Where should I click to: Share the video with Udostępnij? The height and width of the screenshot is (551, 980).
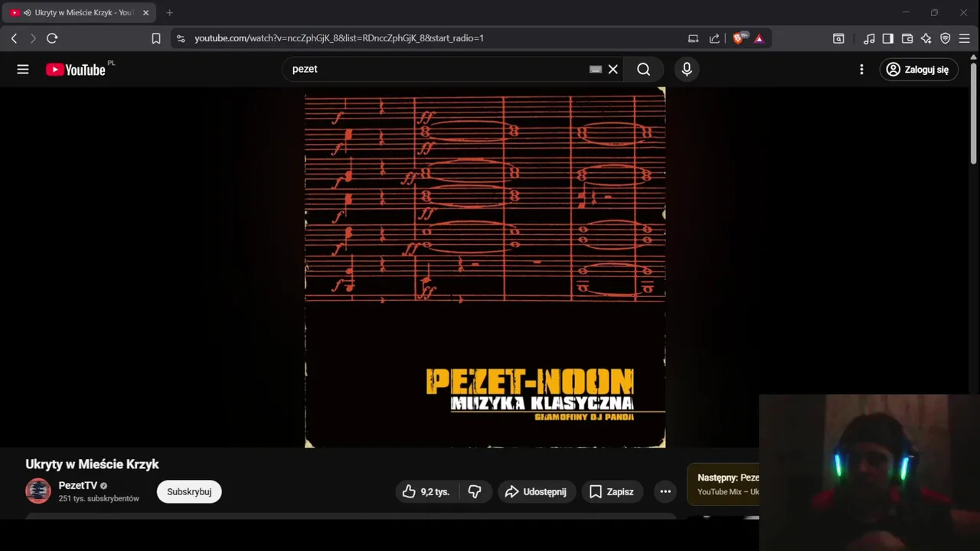click(536, 492)
